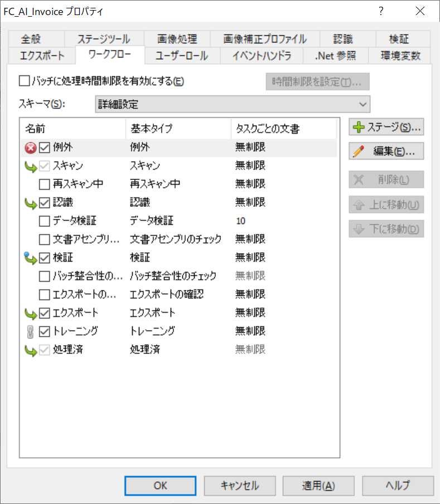Select the 再スキャン中 type cell
Image resolution: width=440 pixels, height=504 pixels.
pyautogui.click(x=155, y=185)
